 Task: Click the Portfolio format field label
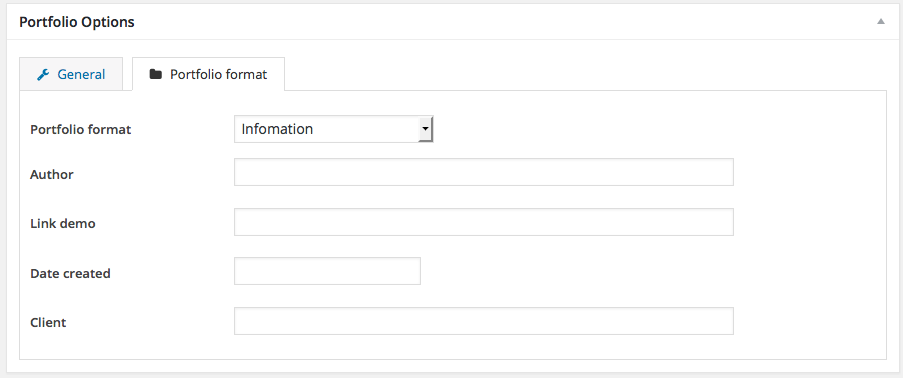pyautogui.click(x=81, y=130)
